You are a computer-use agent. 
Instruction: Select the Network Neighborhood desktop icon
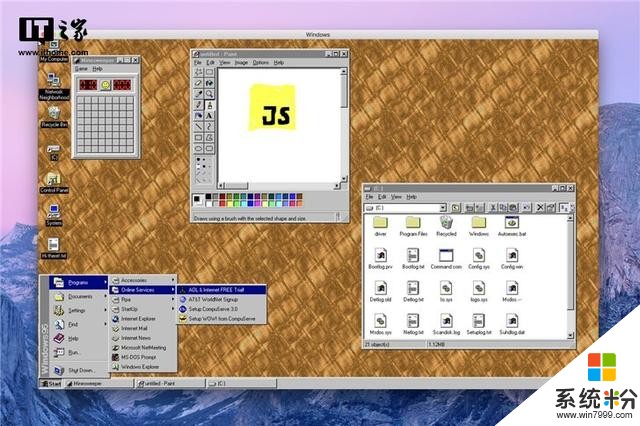point(54,86)
